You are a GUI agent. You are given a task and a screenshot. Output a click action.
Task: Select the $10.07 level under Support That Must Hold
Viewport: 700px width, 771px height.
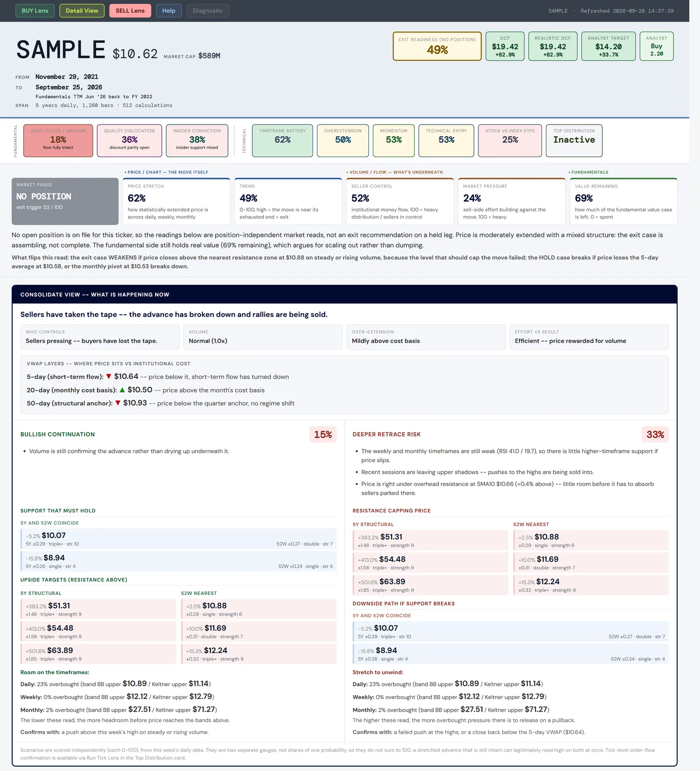tap(178, 538)
